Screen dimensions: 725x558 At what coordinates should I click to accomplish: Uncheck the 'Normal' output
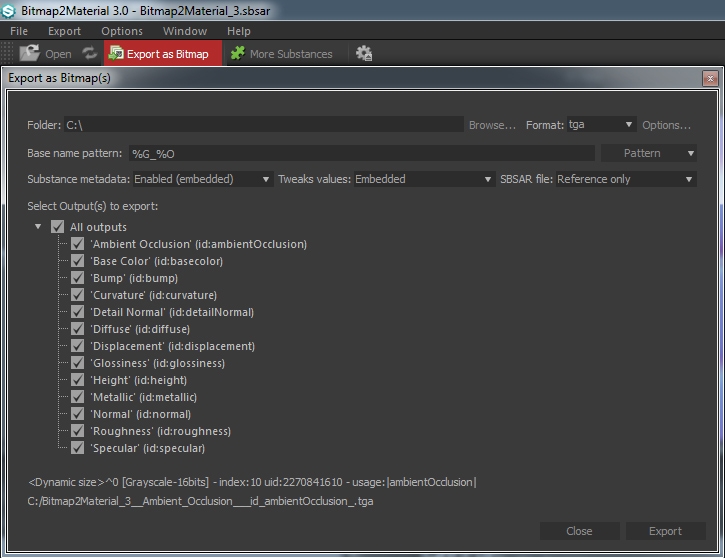click(x=77, y=414)
